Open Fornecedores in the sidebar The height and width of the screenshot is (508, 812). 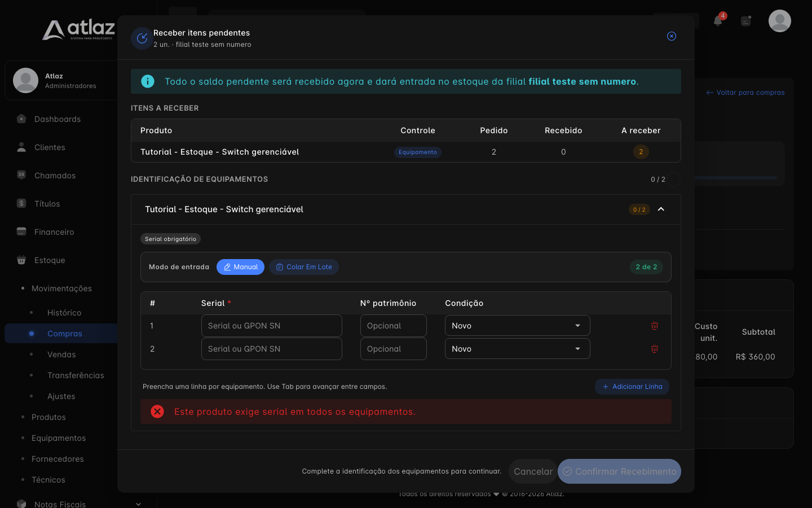(x=58, y=459)
